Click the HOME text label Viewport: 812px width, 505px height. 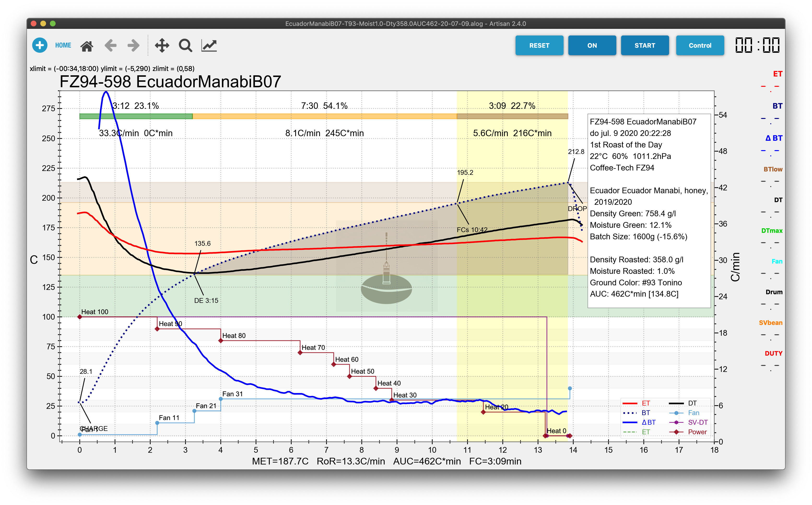click(63, 45)
